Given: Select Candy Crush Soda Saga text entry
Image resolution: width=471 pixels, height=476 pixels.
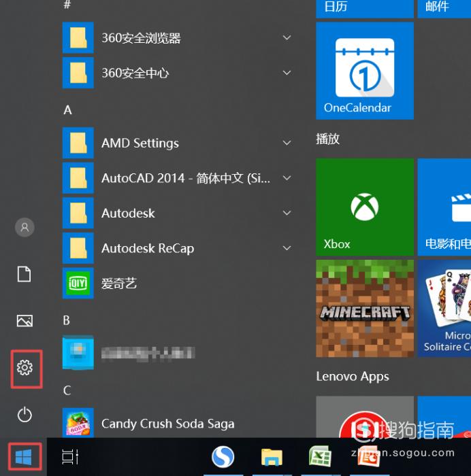Looking at the screenshot, I should tap(167, 424).
